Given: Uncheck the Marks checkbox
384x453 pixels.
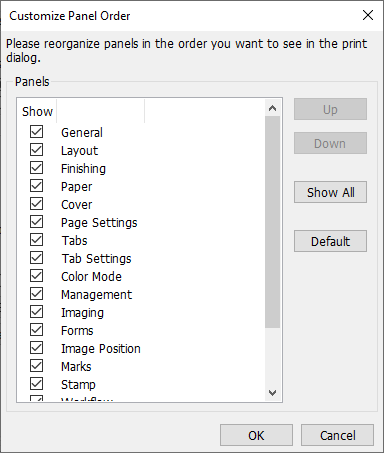Looking at the screenshot, I should (x=36, y=366).
